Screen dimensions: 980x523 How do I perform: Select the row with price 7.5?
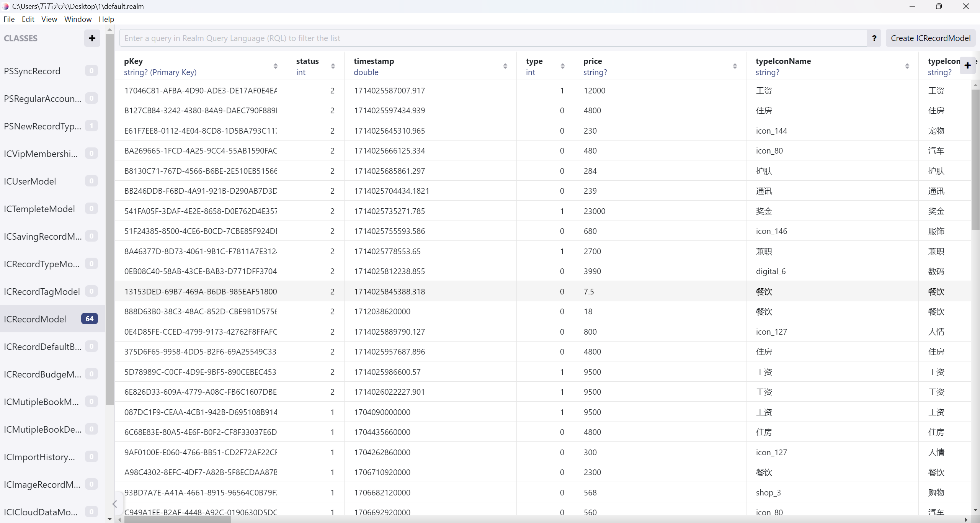tap(588, 292)
